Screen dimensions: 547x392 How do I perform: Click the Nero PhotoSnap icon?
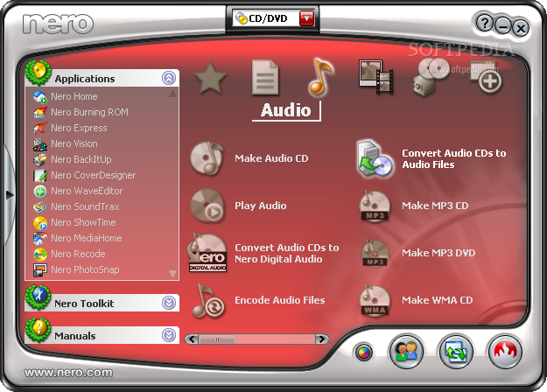coord(40,269)
